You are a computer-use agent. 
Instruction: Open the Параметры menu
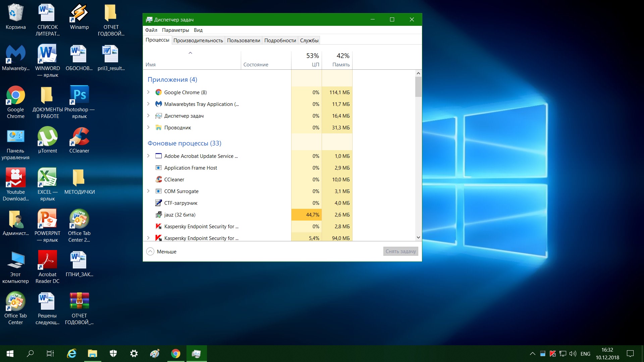[x=175, y=30]
